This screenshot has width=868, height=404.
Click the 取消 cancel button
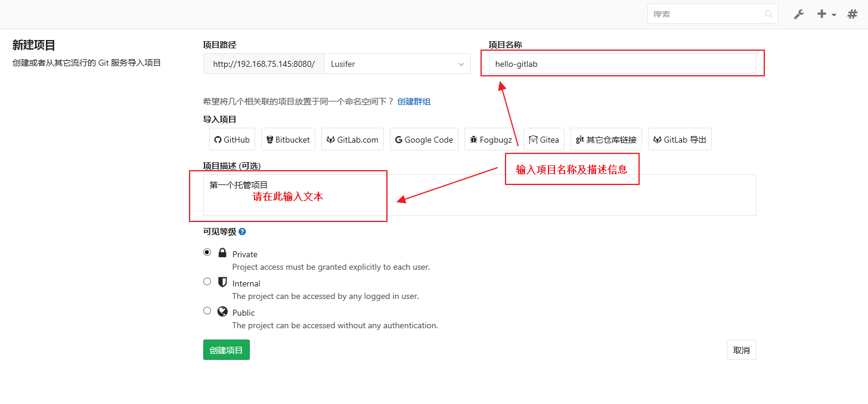[741, 350]
